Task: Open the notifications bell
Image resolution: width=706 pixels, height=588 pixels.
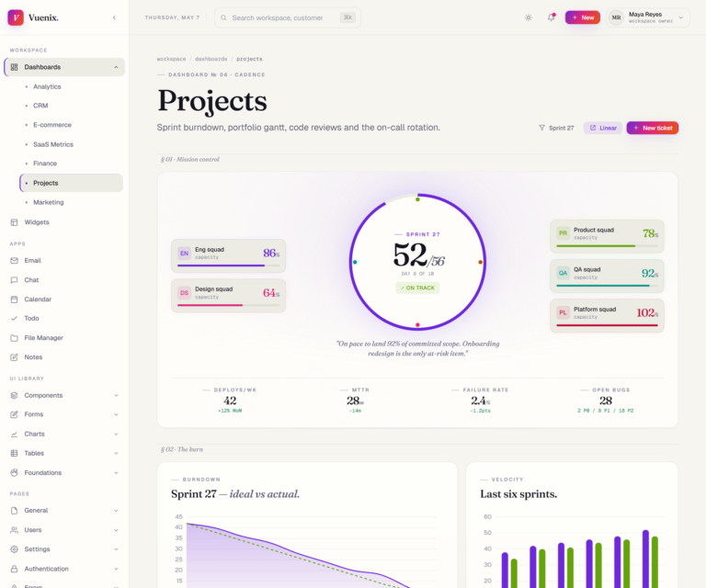Action: pyautogui.click(x=551, y=17)
